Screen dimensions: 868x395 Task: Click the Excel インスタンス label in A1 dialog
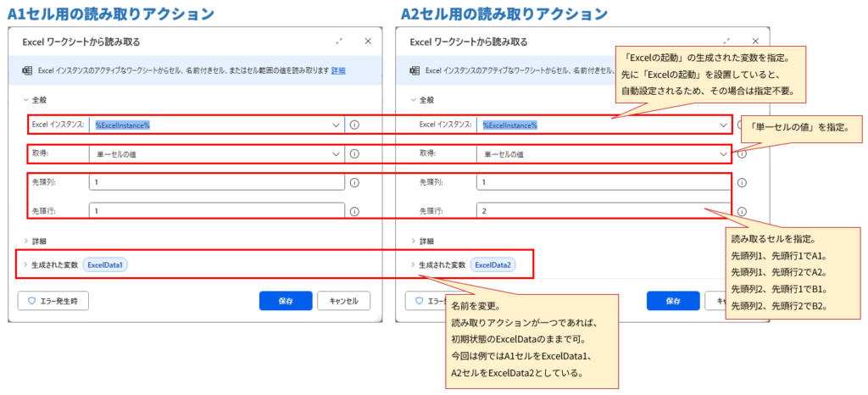(58, 125)
